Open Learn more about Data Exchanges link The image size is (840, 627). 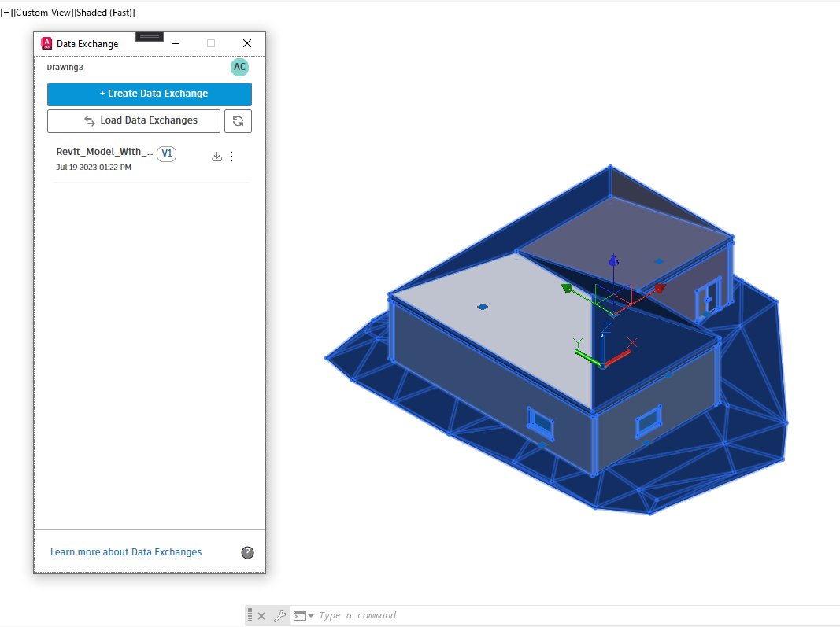[x=126, y=552]
